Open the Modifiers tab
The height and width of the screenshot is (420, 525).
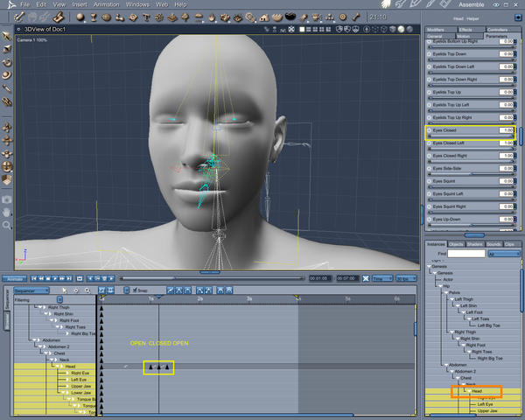click(x=436, y=29)
